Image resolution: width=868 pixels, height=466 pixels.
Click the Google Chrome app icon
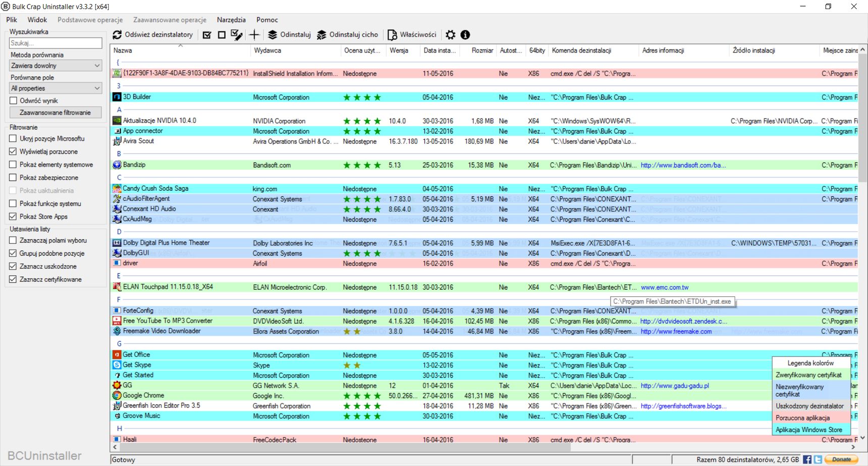click(x=117, y=395)
